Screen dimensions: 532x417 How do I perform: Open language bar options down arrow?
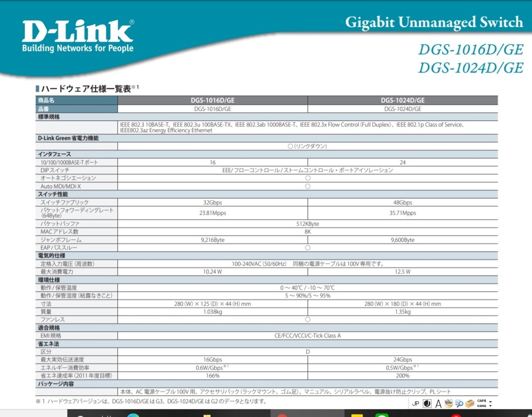pyautogui.click(x=490, y=406)
